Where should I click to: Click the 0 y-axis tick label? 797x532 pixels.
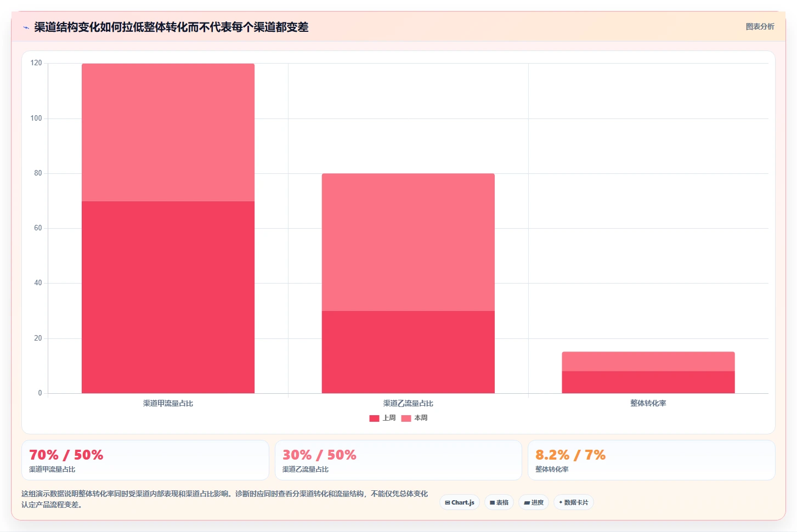(x=39, y=393)
